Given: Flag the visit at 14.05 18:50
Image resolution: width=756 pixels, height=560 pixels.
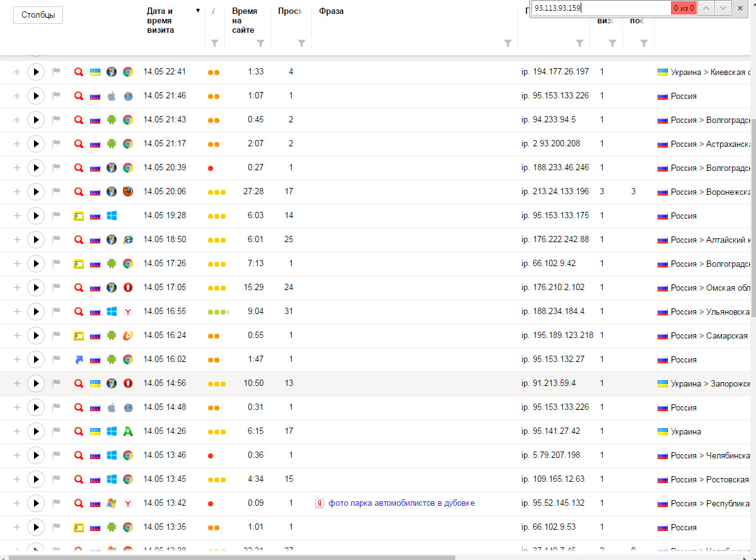Looking at the screenshot, I should [x=56, y=239].
